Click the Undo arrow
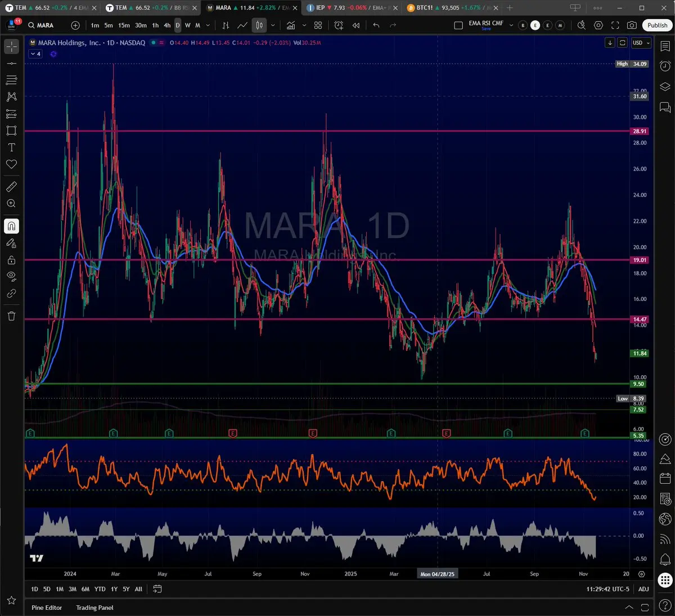 click(376, 25)
